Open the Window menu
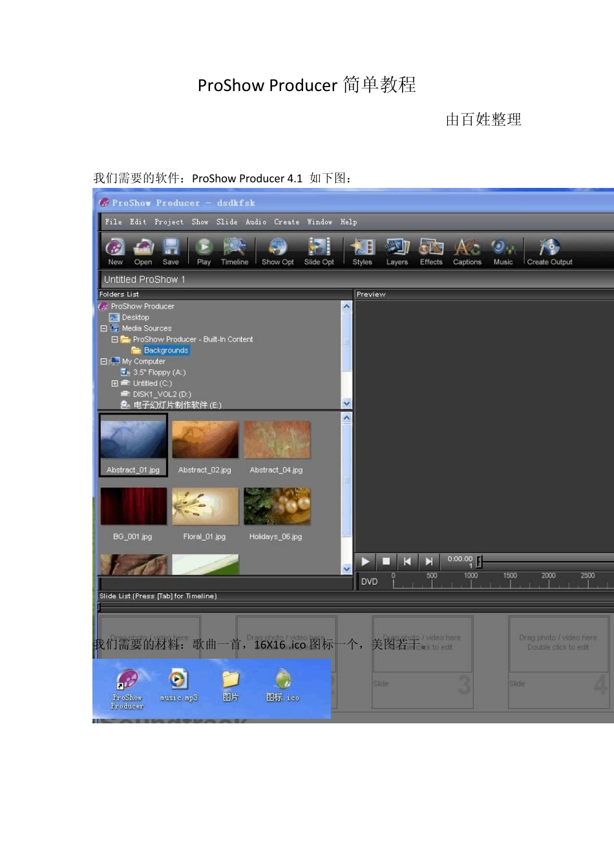The image size is (614, 868). click(320, 222)
